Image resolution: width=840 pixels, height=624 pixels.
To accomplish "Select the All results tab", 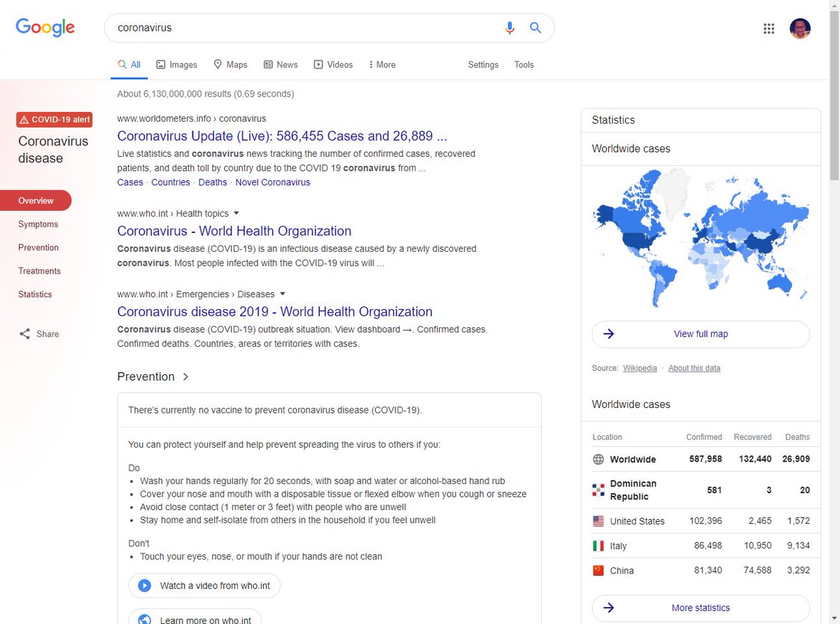I will [129, 64].
